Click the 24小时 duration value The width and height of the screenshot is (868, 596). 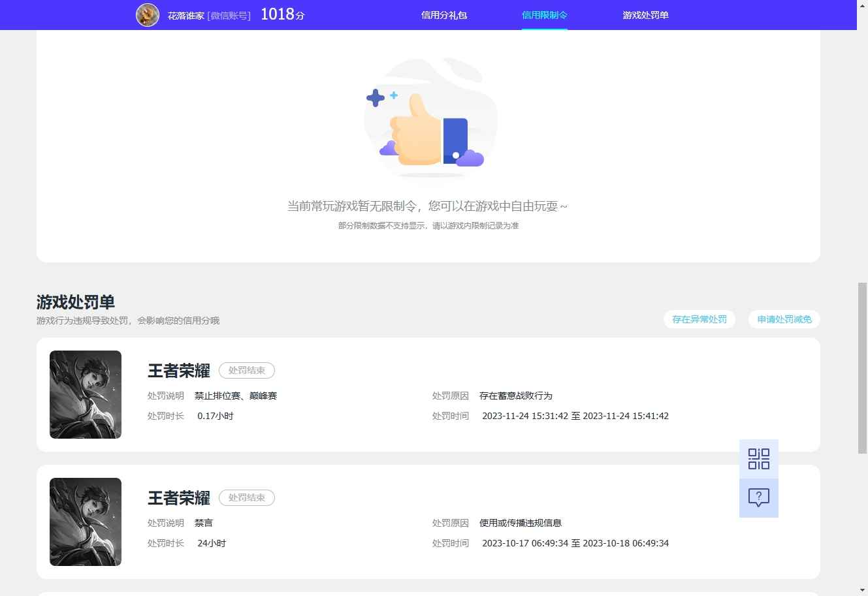tap(212, 543)
